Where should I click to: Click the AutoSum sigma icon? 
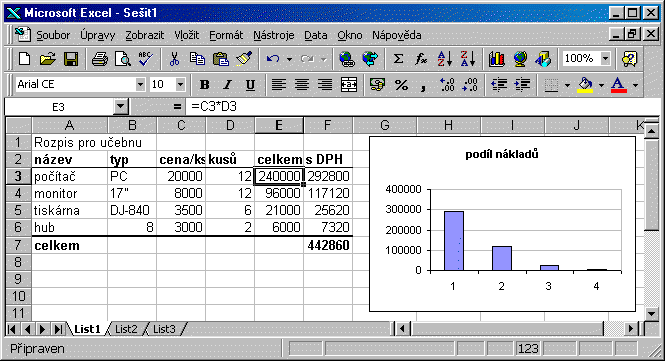tap(398, 59)
